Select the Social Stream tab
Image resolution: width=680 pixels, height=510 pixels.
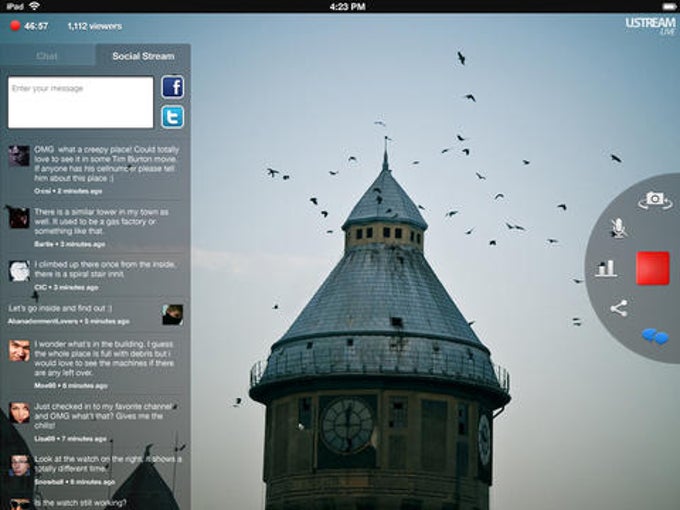pos(143,56)
